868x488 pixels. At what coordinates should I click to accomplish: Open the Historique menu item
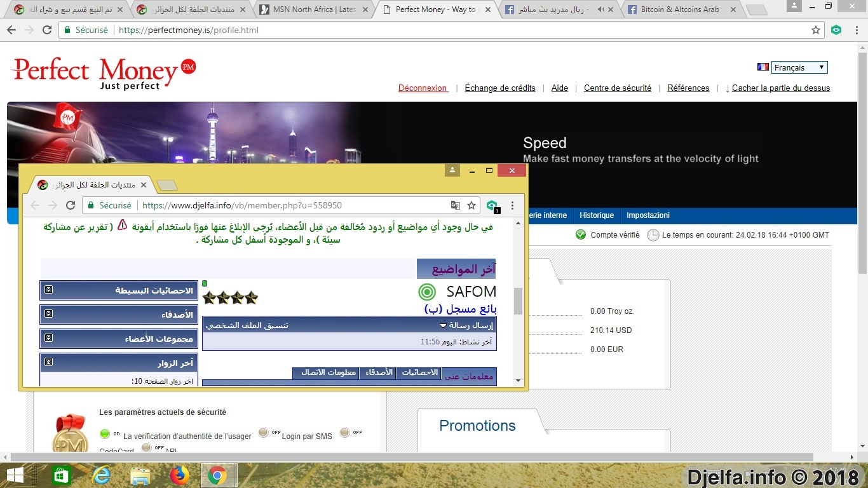597,215
